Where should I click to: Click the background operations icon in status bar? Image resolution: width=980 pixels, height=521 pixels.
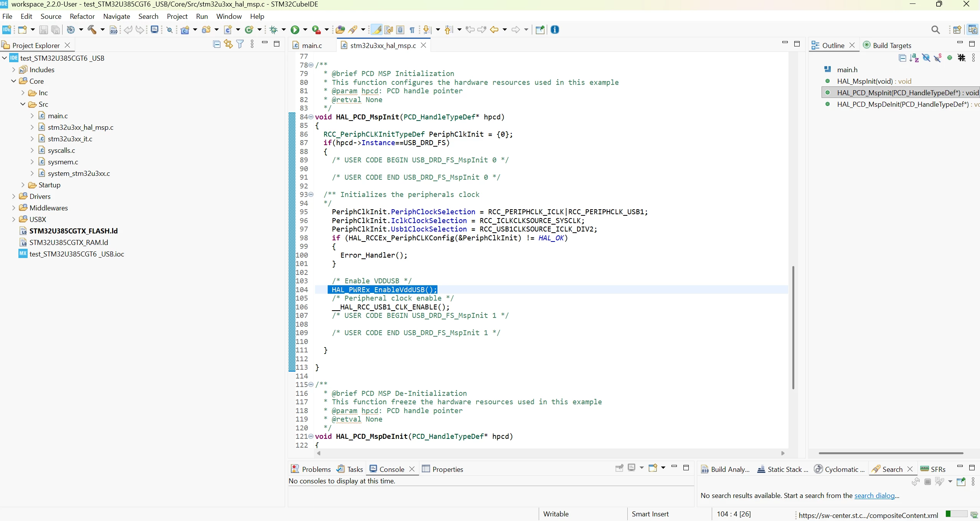974,514
